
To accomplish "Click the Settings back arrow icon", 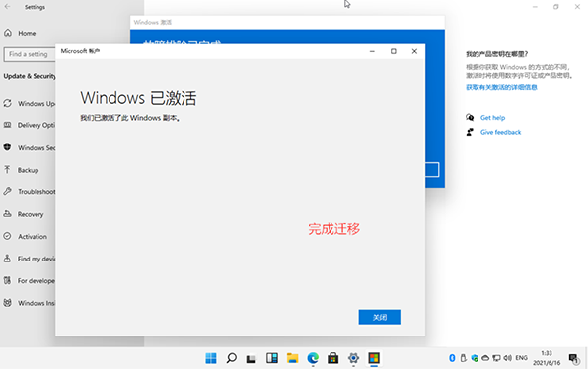I will pyautogui.click(x=8, y=7).
